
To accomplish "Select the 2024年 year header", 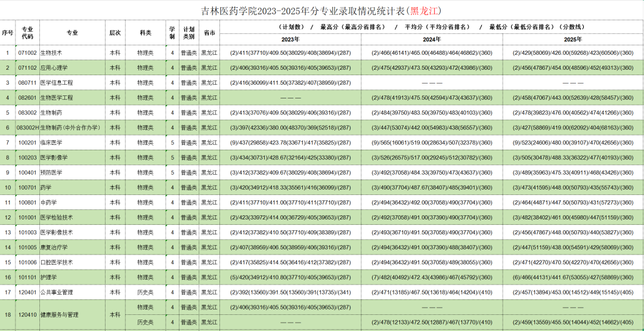I will [432, 39].
